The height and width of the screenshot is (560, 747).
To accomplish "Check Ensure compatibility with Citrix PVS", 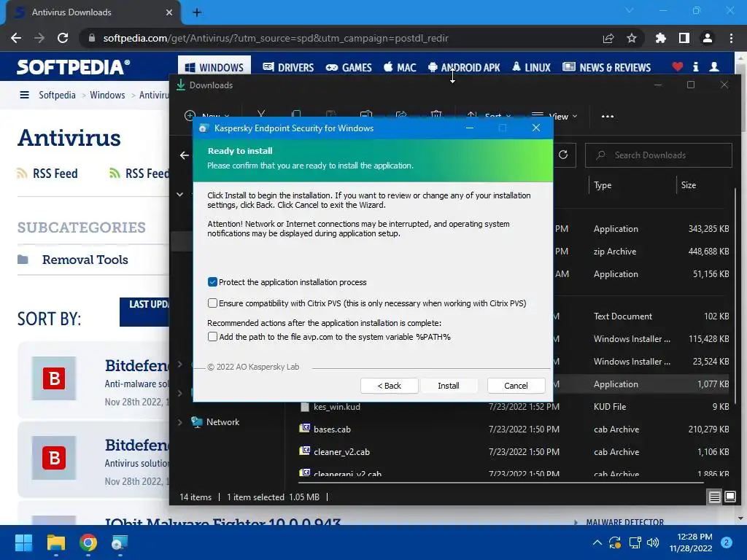I will tap(212, 303).
